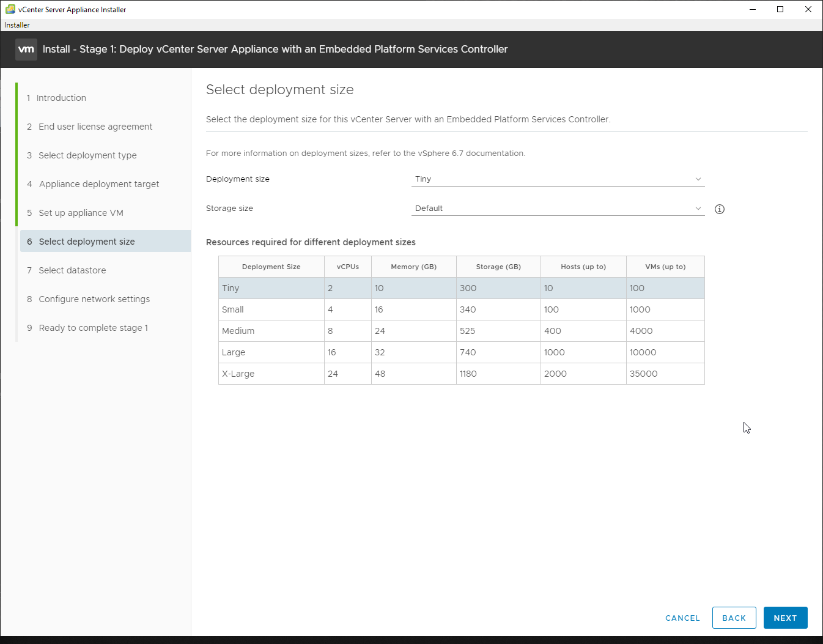
Task: Select the Large row in the table
Action: point(462,352)
